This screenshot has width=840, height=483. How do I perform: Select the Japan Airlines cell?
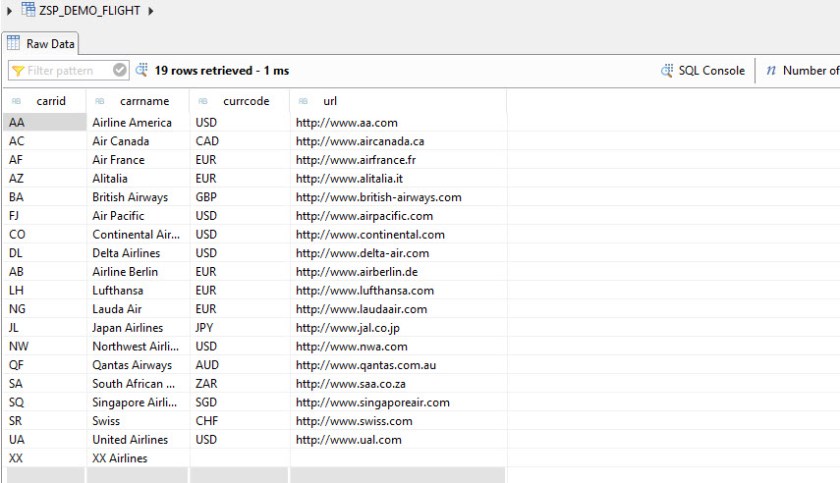tap(138, 328)
